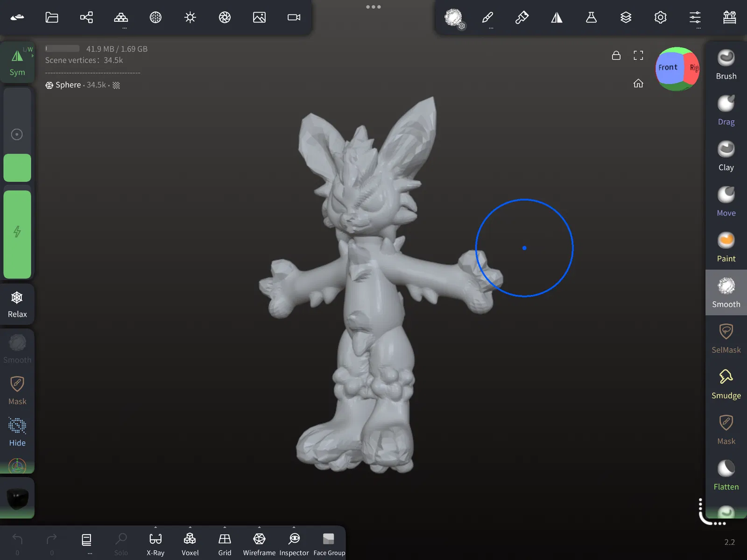Select the Paint tool
Screen dimensions: 747x560
(726, 247)
